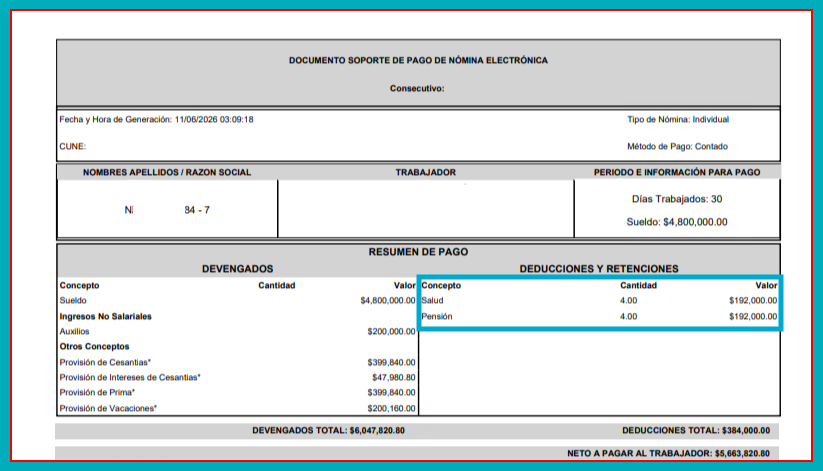The height and width of the screenshot is (471, 823).
Task: Select 'Tipo de Nómina: Individual' text
Action: tap(678, 119)
